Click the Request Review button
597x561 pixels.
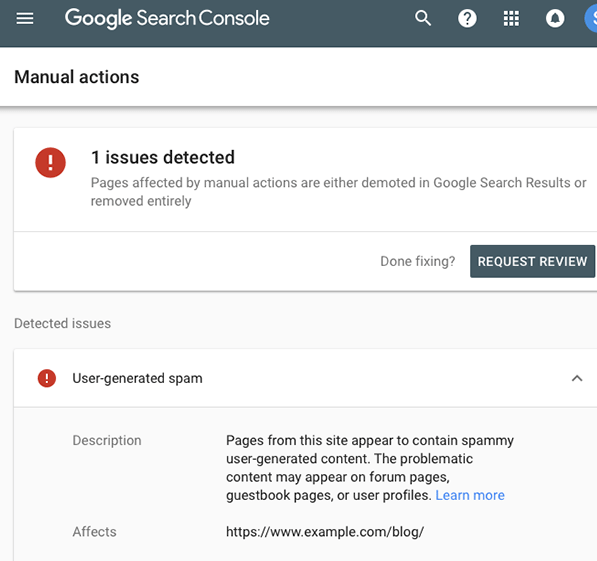[x=532, y=261]
